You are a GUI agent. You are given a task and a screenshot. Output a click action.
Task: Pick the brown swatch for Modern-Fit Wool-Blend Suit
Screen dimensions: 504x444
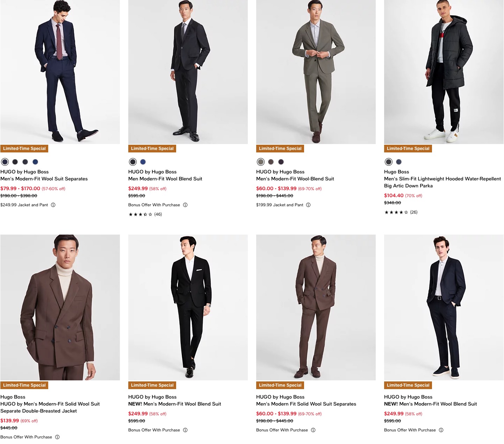[x=271, y=162]
